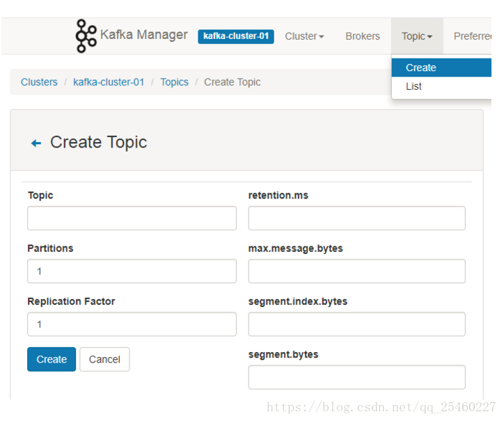Navigate to Topics breadcrumb link
This screenshot has height=421, width=504.
pyautogui.click(x=175, y=82)
